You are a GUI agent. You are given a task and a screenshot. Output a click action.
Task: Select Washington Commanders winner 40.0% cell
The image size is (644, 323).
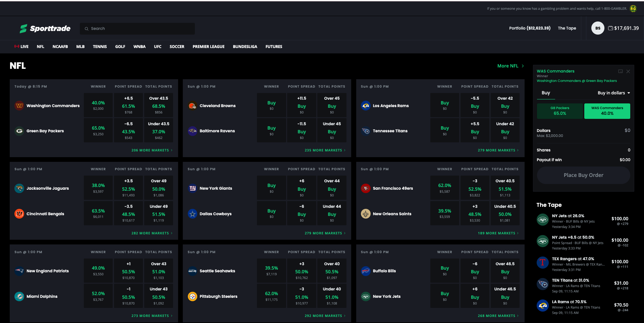pos(98,105)
